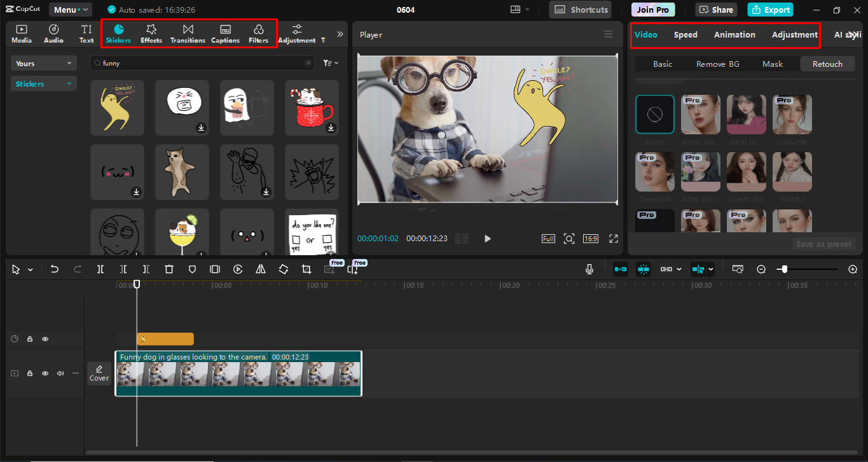
Task: Click Delete right of playhead icon
Action: click(x=146, y=269)
